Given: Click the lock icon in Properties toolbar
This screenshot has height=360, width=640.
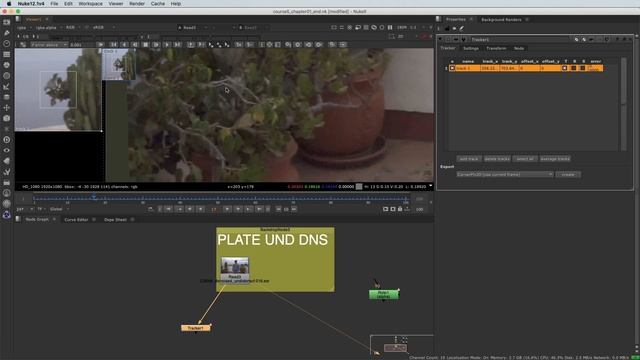Looking at the screenshot, I should [447, 28].
